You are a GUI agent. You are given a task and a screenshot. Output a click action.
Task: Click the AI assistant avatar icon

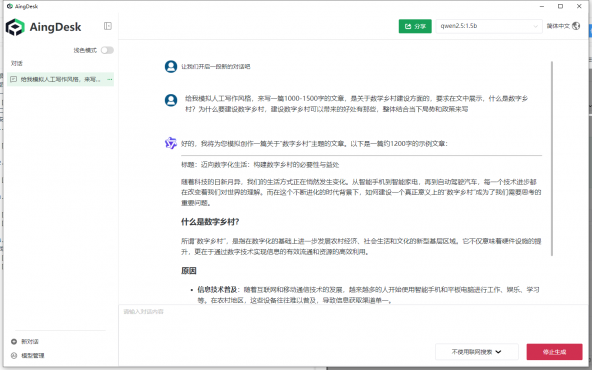(171, 143)
